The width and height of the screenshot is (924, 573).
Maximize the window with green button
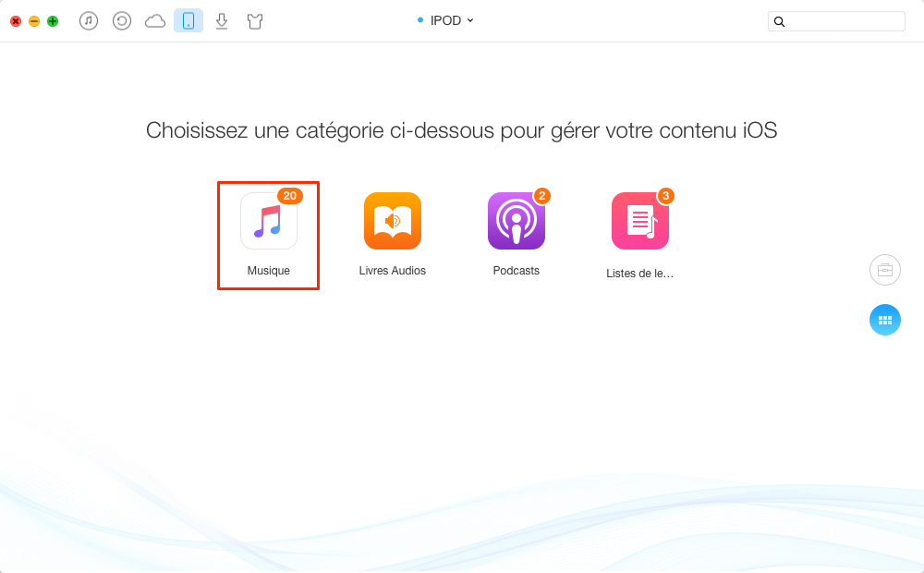click(x=53, y=21)
